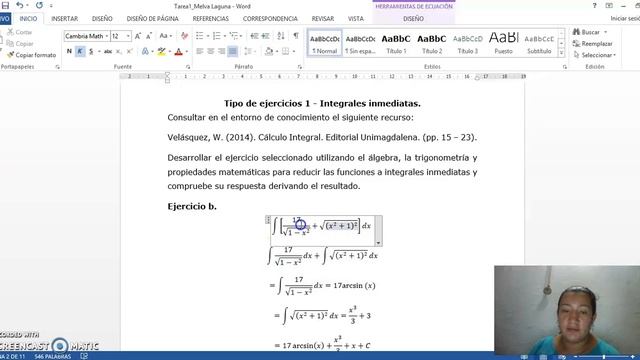Apply red font color
Image resolution: width=640 pixels, height=360 pixels.
click(x=178, y=51)
